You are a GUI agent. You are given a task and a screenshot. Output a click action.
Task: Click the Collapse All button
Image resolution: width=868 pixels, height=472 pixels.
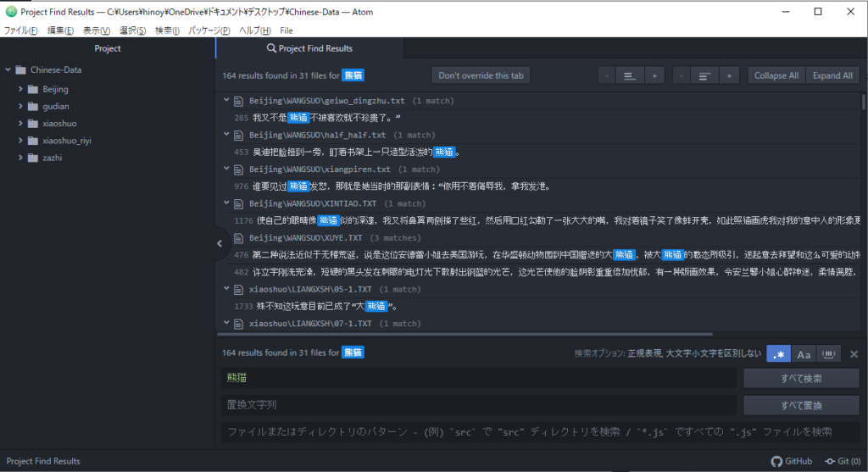tap(776, 75)
